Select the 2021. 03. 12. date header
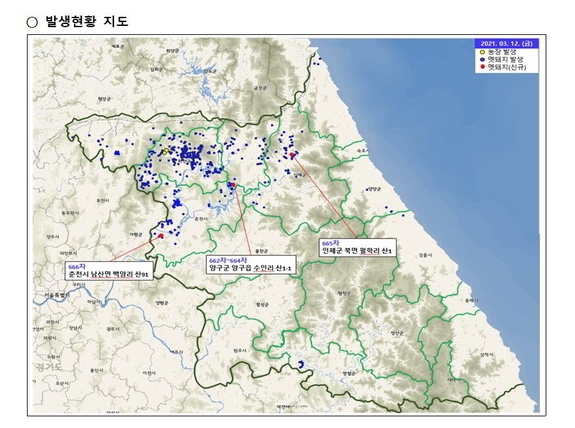Screen dimensions: 575x428 pyautogui.click(x=506, y=43)
